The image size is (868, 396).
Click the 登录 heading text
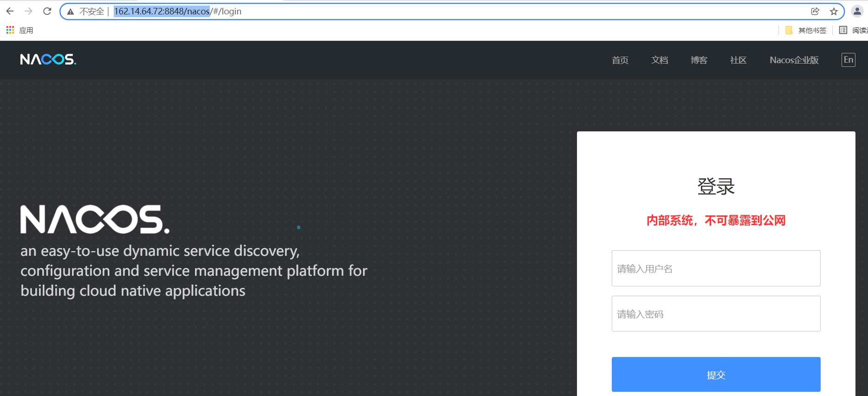(716, 186)
